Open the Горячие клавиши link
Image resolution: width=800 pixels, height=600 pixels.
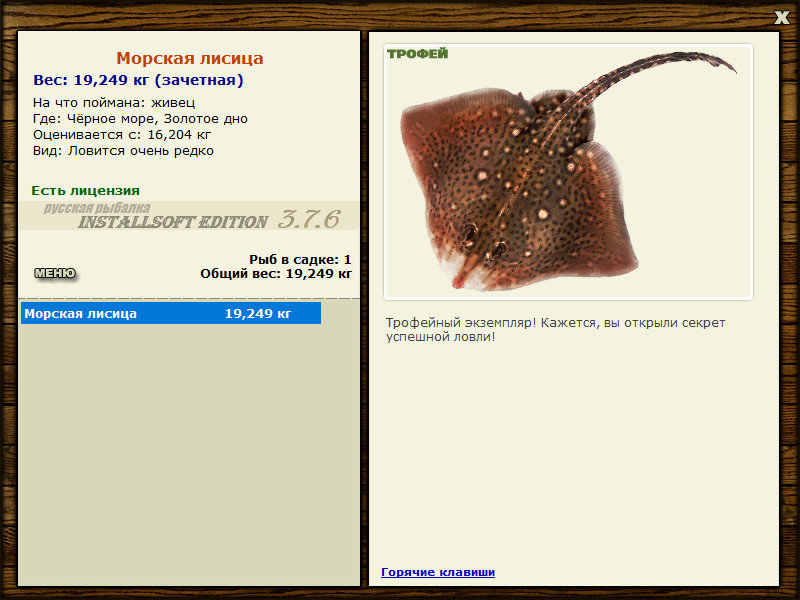pyautogui.click(x=438, y=572)
